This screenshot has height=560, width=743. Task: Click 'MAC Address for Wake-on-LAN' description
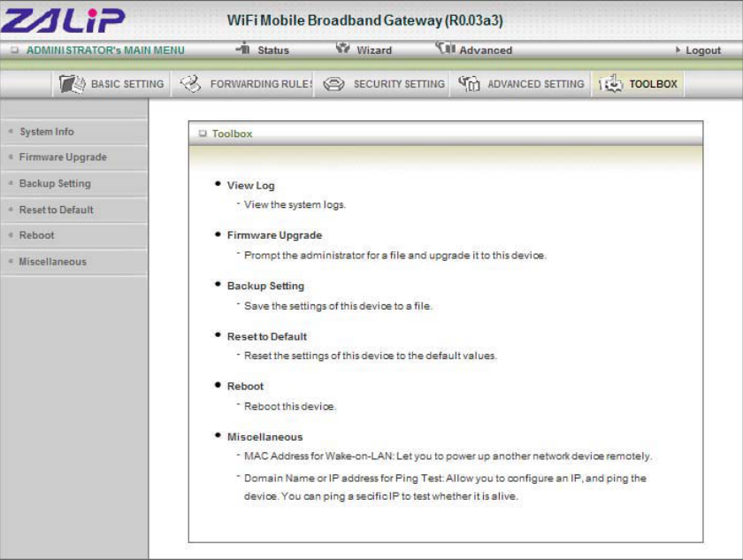[x=448, y=456]
